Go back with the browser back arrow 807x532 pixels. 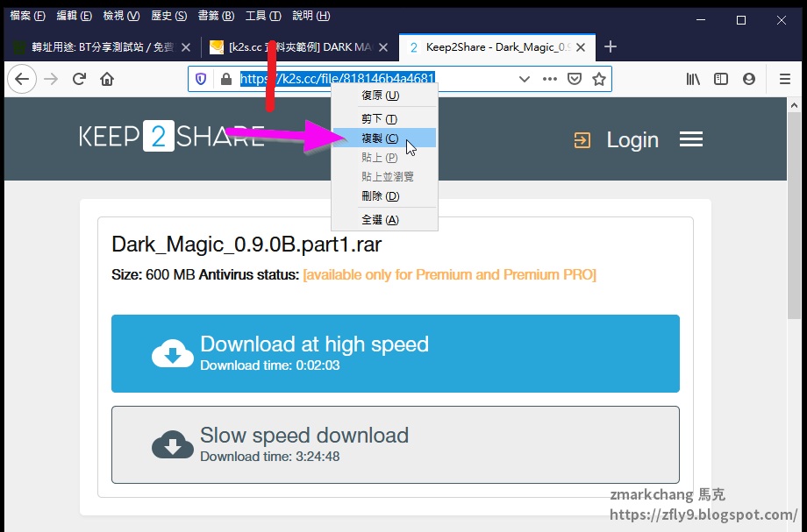coord(22,79)
